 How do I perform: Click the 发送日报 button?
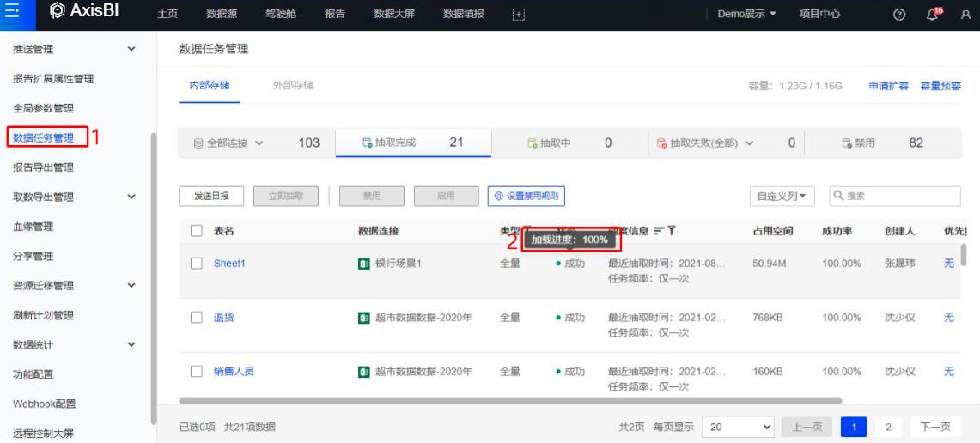click(211, 197)
